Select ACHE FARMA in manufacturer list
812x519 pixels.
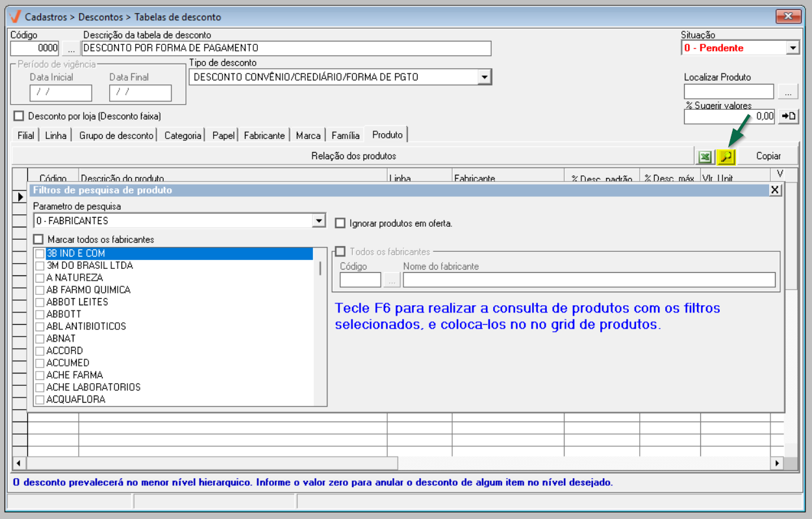pos(74,375)
